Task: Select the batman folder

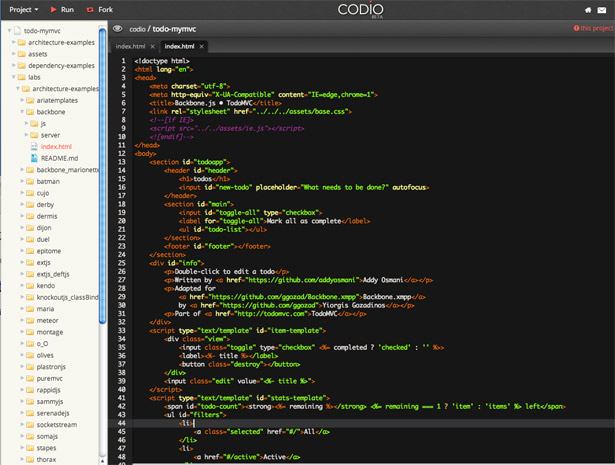Action: (48, 181)
